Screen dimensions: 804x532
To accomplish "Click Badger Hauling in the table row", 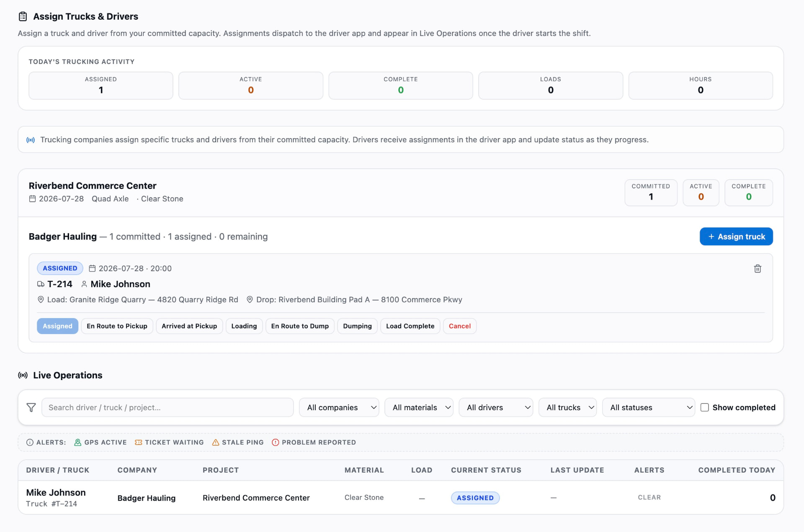I will click(147, 498).
